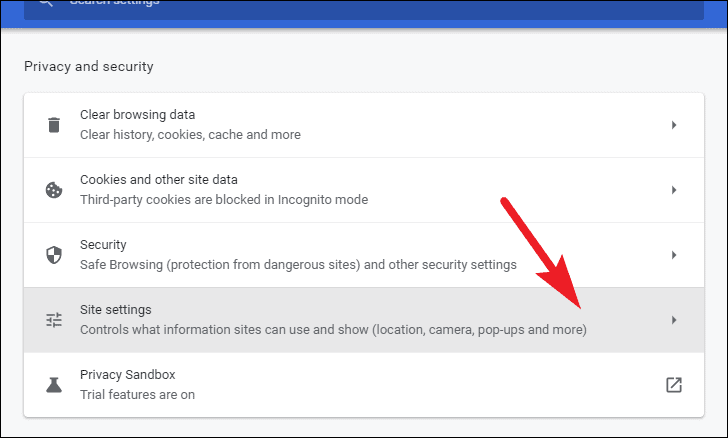
Task: Click the Site settings sliders icon
Action: pyautogui.click(x=54, y=320)
